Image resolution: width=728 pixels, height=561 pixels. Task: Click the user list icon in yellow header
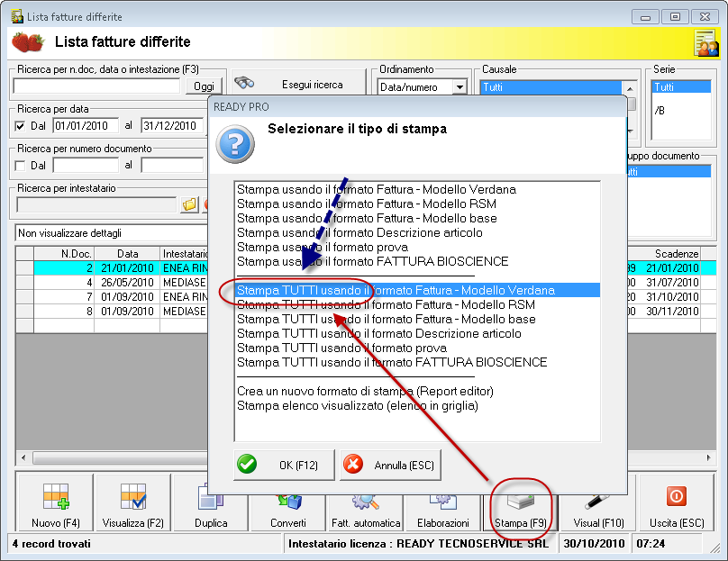(705, 42)
